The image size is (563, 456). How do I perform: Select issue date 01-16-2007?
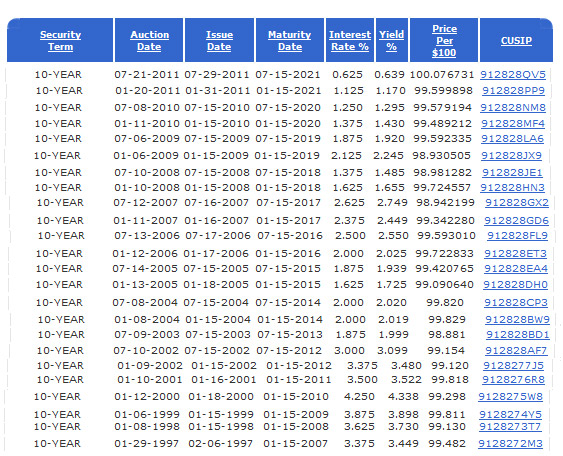click(x=217, y=220)
